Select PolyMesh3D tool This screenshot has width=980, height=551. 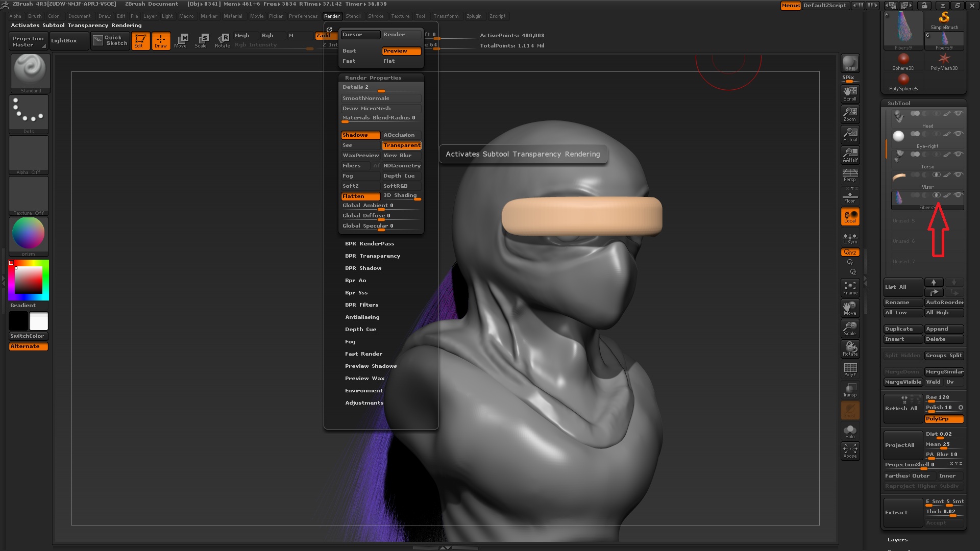pyautogui.click(x=944, y=62)
